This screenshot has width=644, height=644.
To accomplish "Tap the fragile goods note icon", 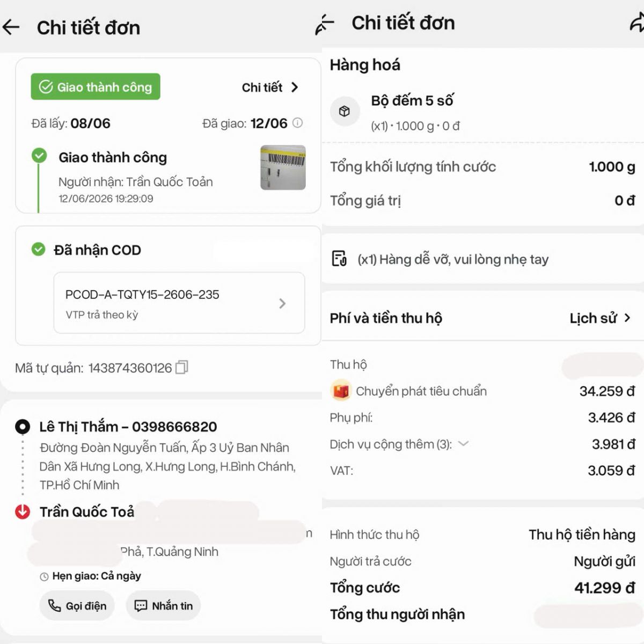I will pyautogui.click(x=339, y=259).
